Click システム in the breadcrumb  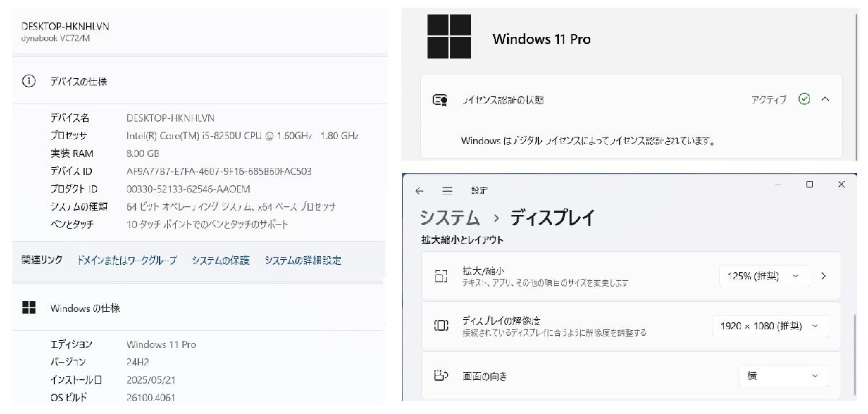point(449,217)
